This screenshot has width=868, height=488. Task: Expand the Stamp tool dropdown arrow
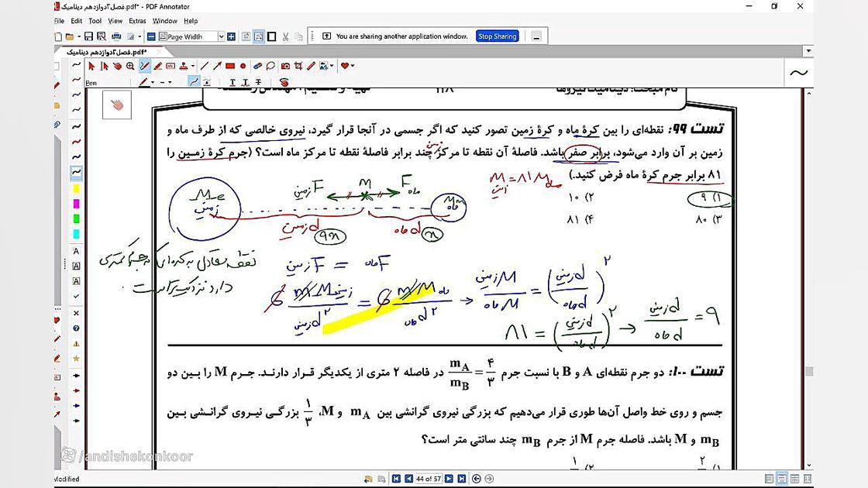click(x=193, y=67)
